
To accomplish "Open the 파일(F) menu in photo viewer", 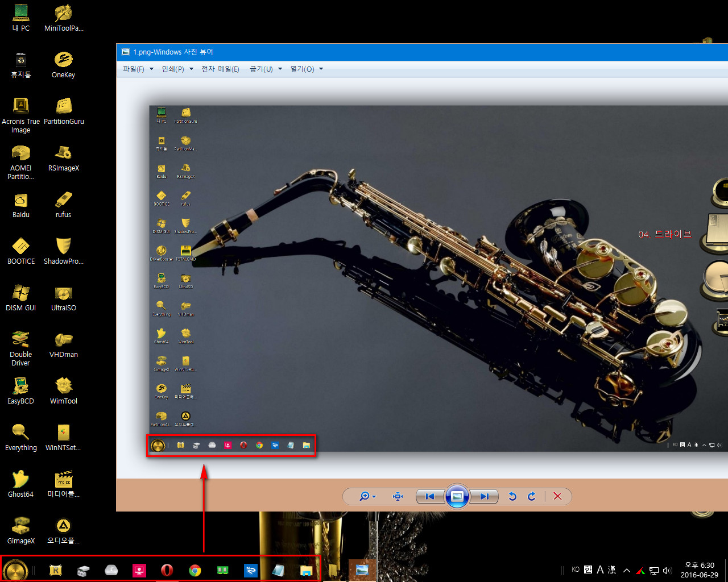I will coord(138,69).
